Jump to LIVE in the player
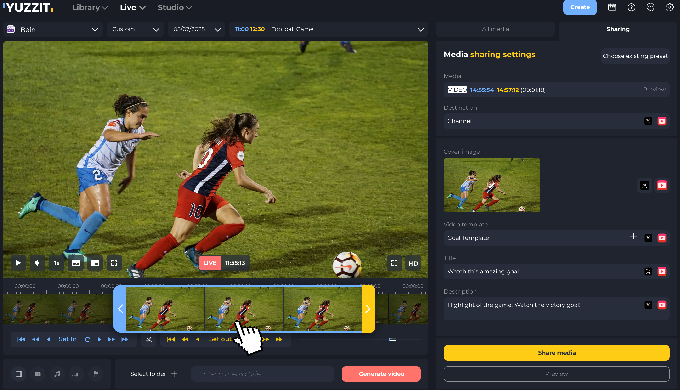Viewport: 680px width, 390px height. pos(210,263)
